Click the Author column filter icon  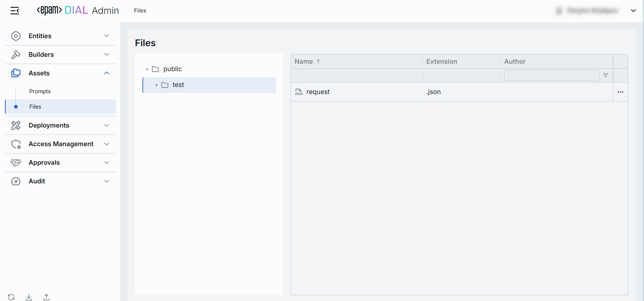click(606, 76)
